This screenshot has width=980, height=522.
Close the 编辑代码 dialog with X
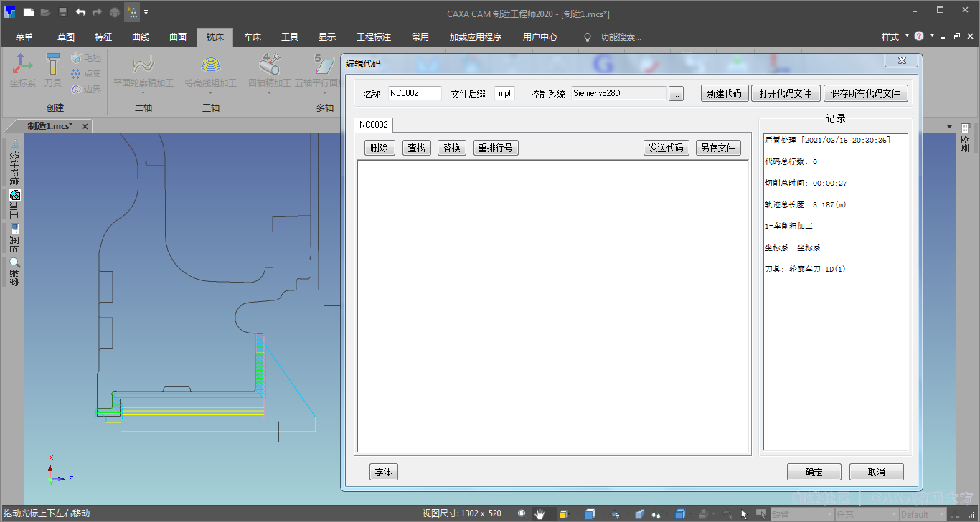(901, 60)
